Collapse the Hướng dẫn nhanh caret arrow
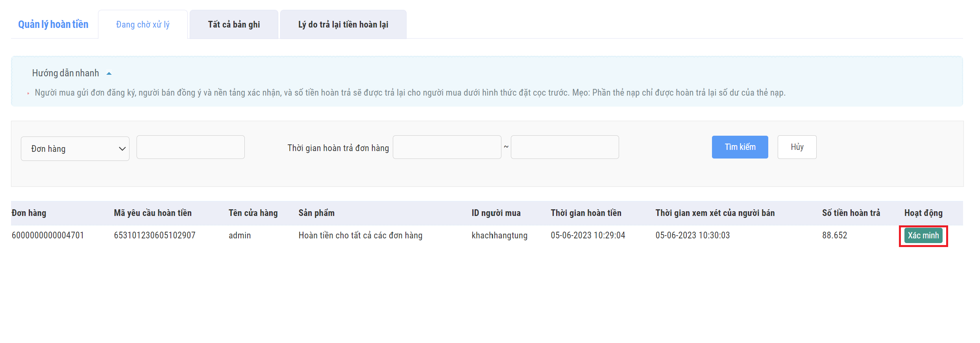 [109, 74]
